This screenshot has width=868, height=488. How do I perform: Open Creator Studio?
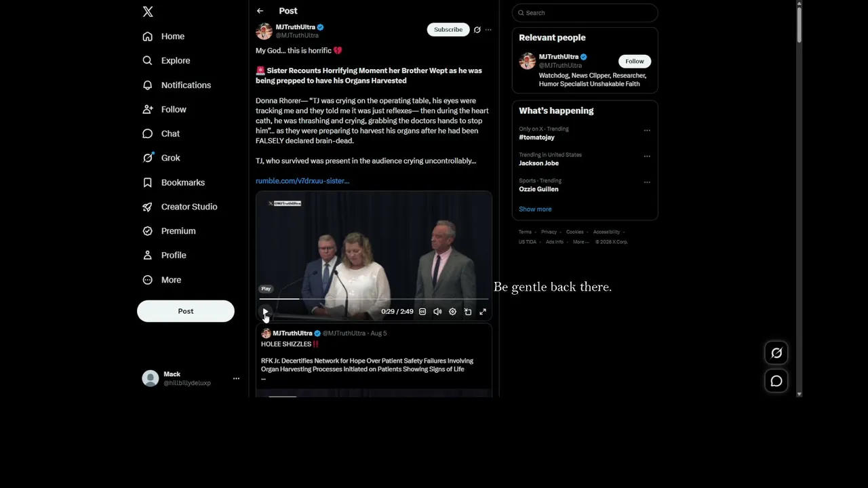pyautogui.click(x=180, y=207)
